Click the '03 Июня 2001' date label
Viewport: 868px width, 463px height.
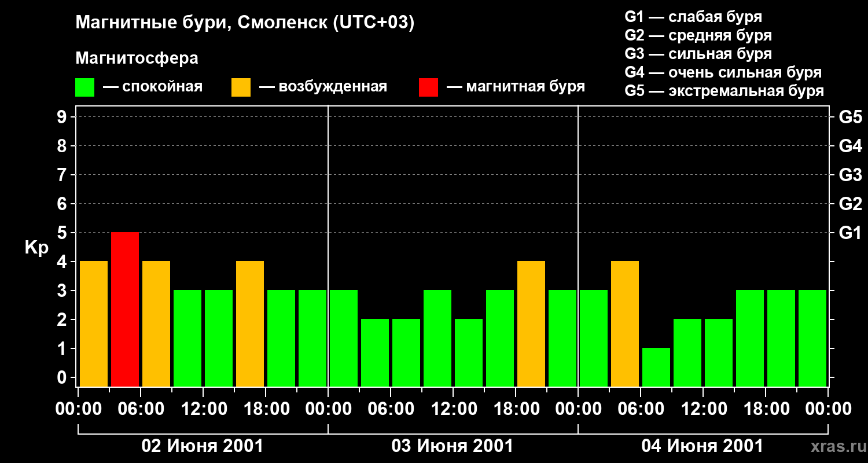[x=453, y=446]
